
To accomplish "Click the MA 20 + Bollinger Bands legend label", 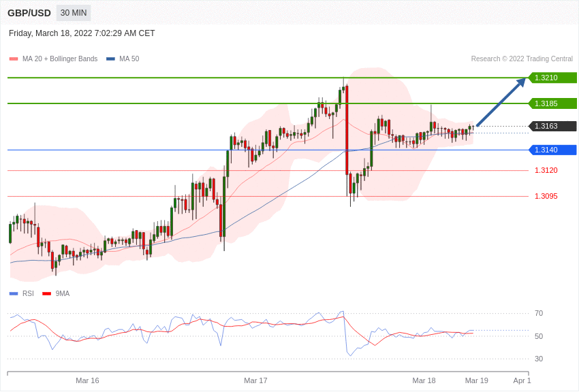I will point(60,59).
